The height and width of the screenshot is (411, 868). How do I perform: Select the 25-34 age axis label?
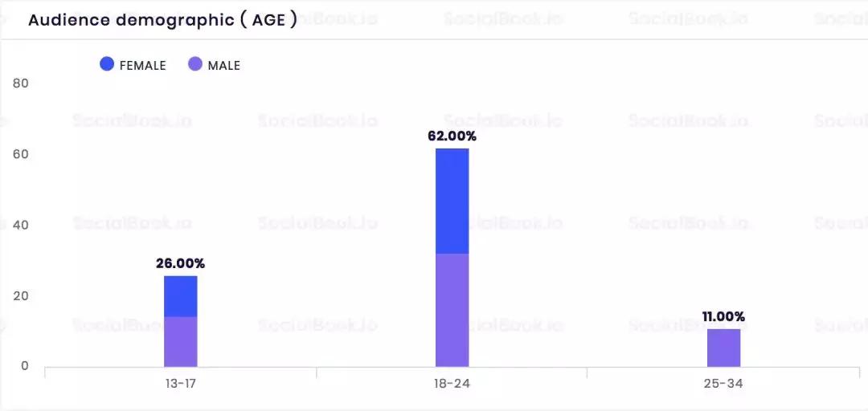pos(723,384)
